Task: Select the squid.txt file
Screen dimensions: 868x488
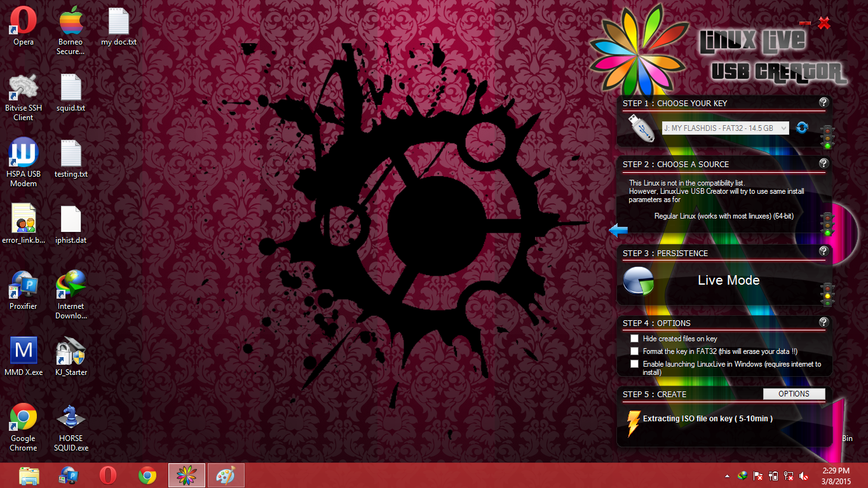Action: tap(71, 93)
